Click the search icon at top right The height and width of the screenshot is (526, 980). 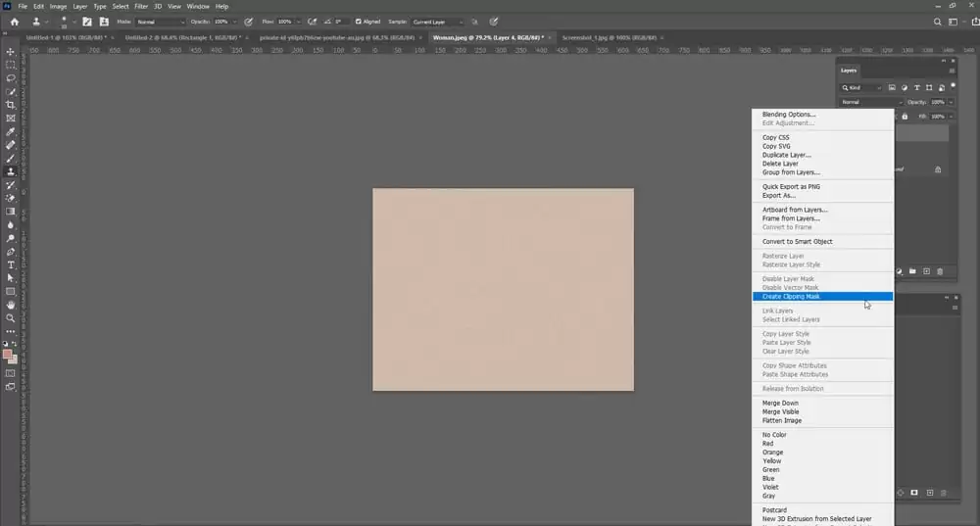coord(938,21)
